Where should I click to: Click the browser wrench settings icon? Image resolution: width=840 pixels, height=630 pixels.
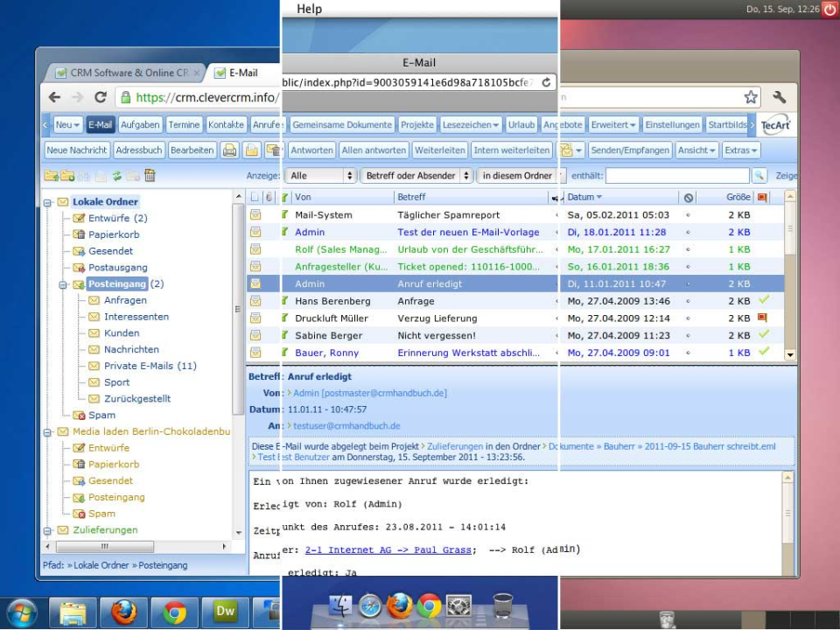tap(779, 98)
